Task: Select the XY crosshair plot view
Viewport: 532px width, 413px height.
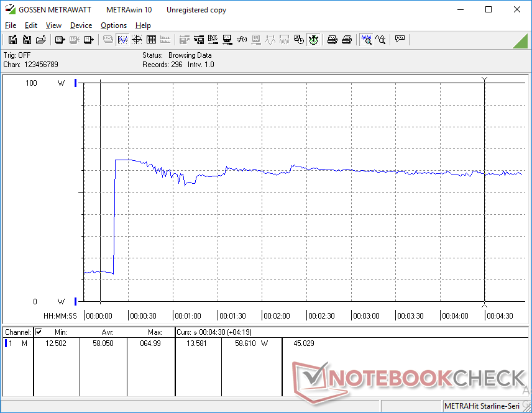Action: point(137,40)
